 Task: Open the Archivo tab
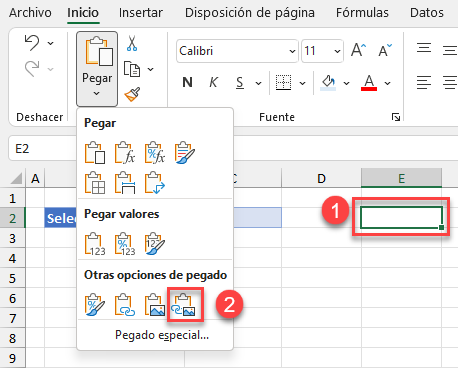point(30,13)
